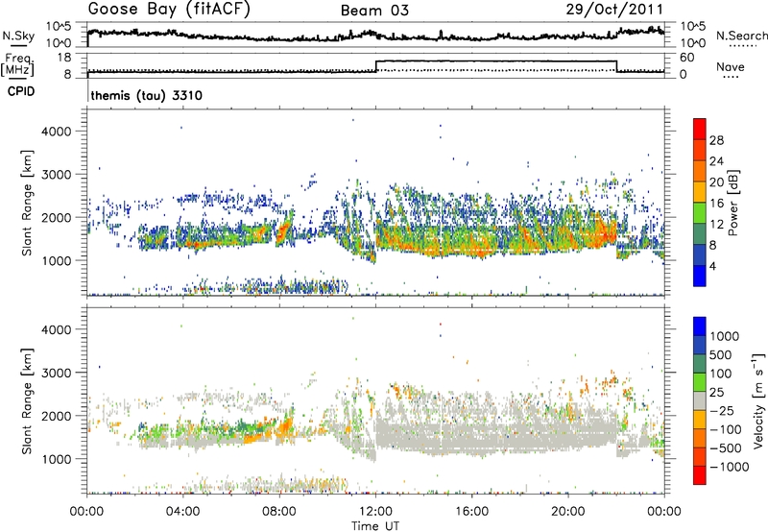Click the 'N.Search' legend label
768x532 pixels.
[741, 36]
